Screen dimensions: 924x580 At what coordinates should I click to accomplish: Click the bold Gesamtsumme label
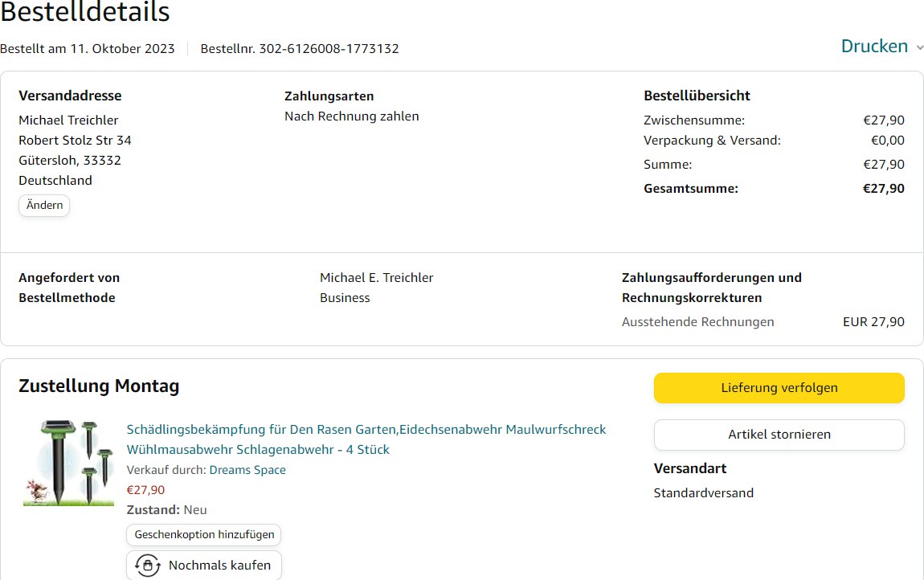[690, 189]
